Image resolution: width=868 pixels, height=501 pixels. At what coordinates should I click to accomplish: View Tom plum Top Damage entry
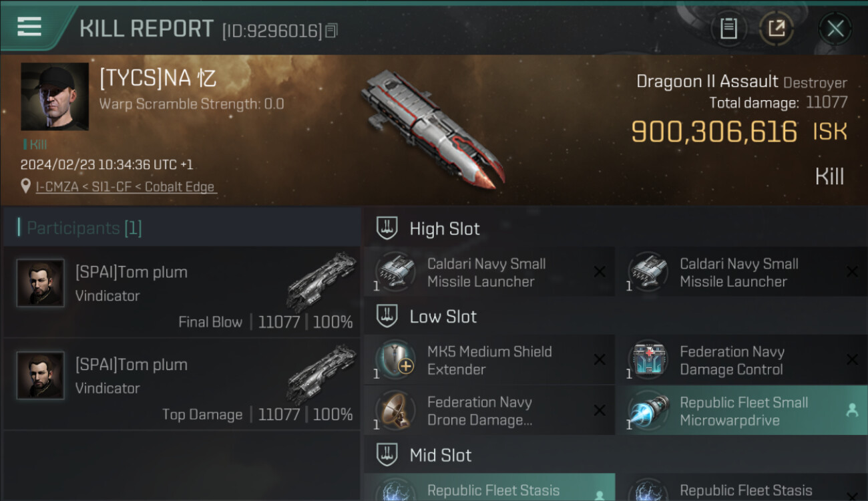tap(182, 385)
